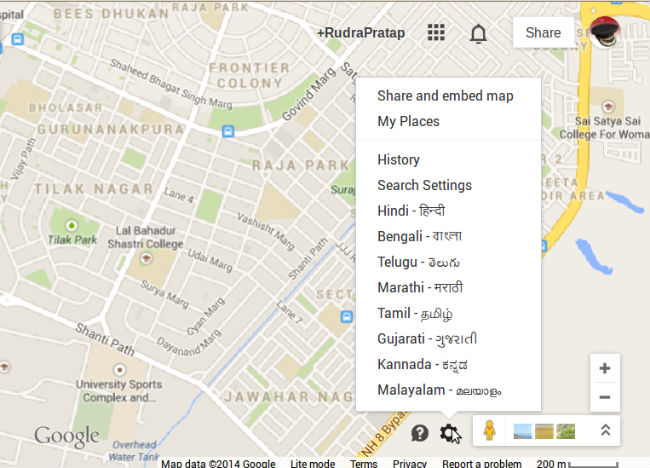Open the notifications bell
The width and height of the screenshot is (650, 468).
pos(478,33)
